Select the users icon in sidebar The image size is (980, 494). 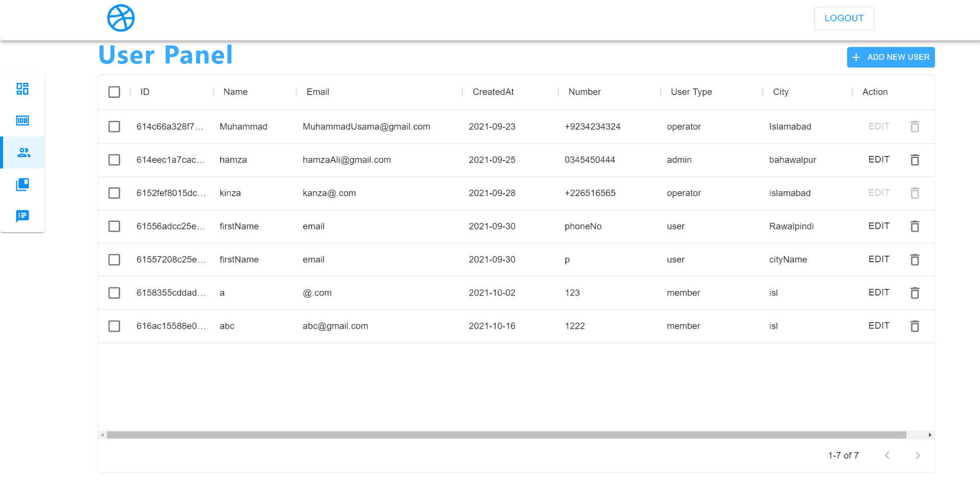tap(24, 152)
